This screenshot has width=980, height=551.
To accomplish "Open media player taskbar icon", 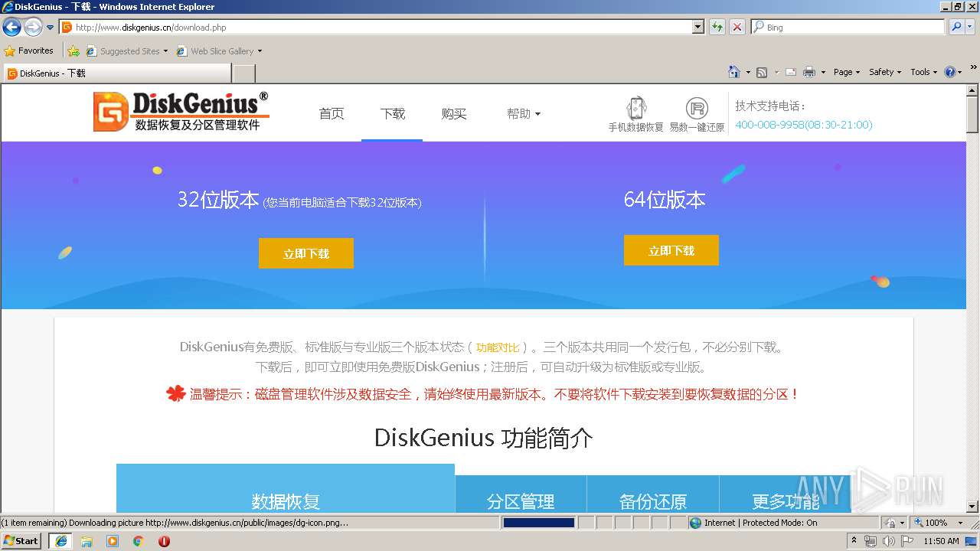I will [x=113, y=541].
